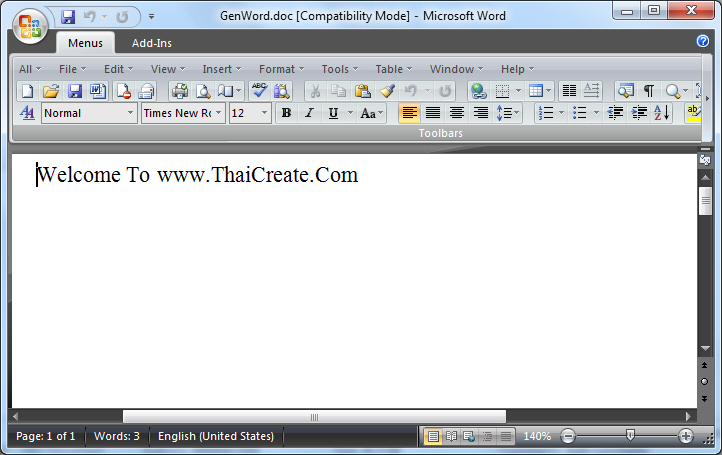
Task: Click the horizontal scrollbar thumb
Action: point(314,417)
